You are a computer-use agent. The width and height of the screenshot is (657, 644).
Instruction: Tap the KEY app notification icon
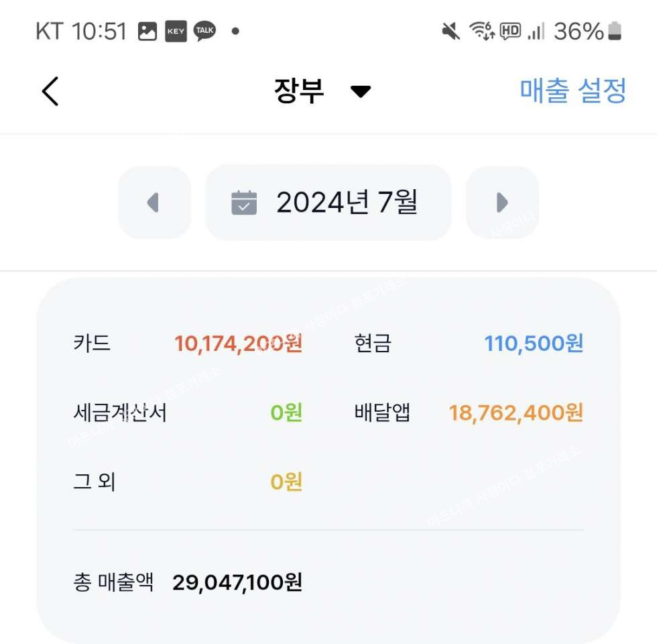tap(176, 32)
